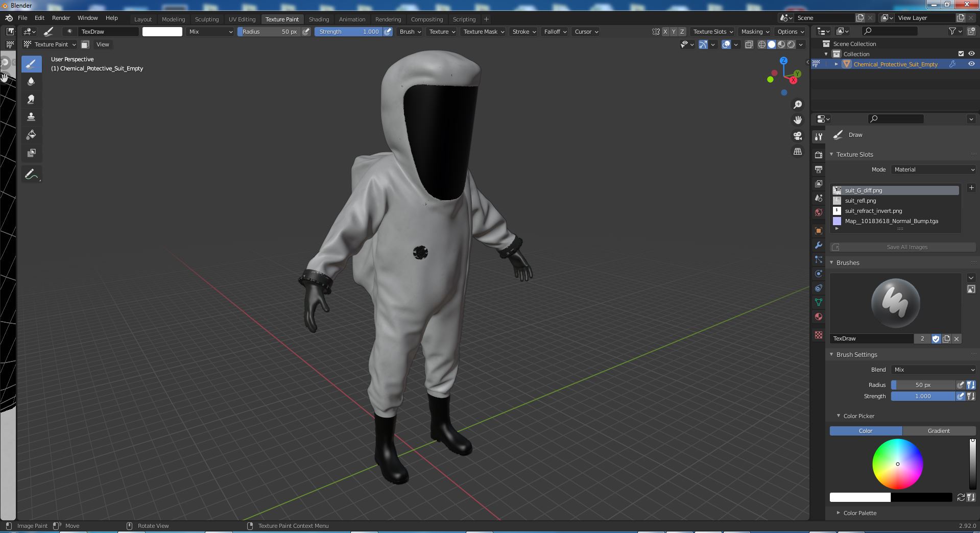Select the Soften tool
Screen dimensions: 980x533
[x=31, y=82]
